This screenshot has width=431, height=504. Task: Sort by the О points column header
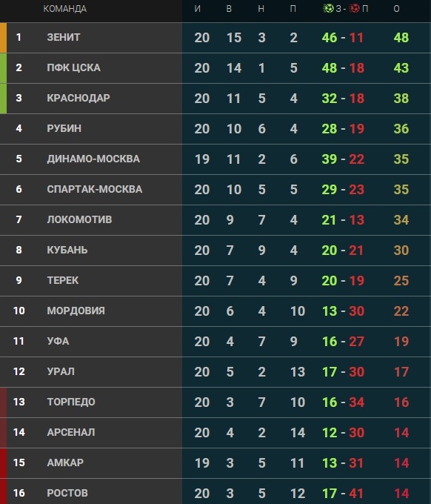pos(397,9)
